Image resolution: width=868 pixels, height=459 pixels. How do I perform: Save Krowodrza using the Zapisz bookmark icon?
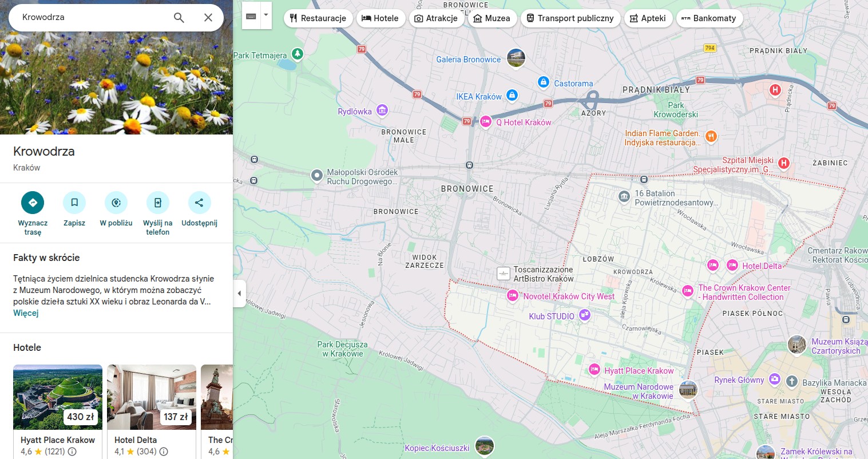(74, 203)
